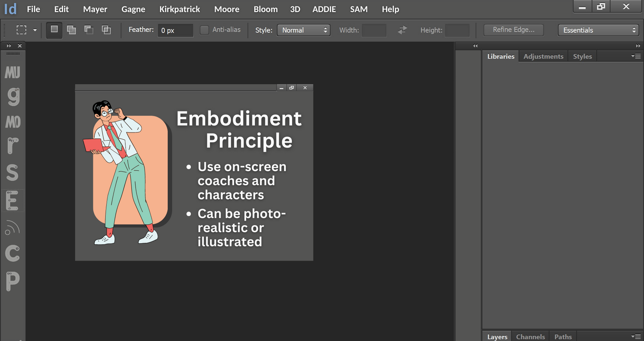Click the Refine Edge button
Image resolution: width=644 pixels, height=341 pixels.
click(x=514, y=30)
